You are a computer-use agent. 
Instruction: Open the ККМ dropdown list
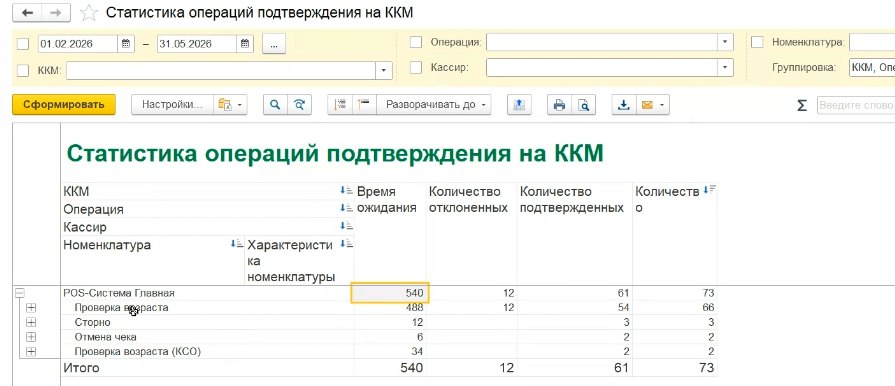click(384, 71)
